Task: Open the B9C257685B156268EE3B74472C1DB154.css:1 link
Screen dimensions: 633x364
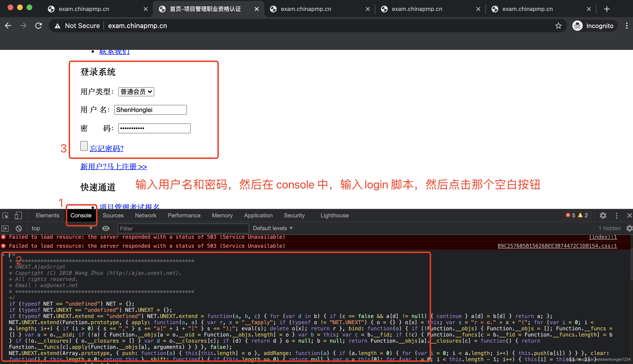Action: coord(557,246)
